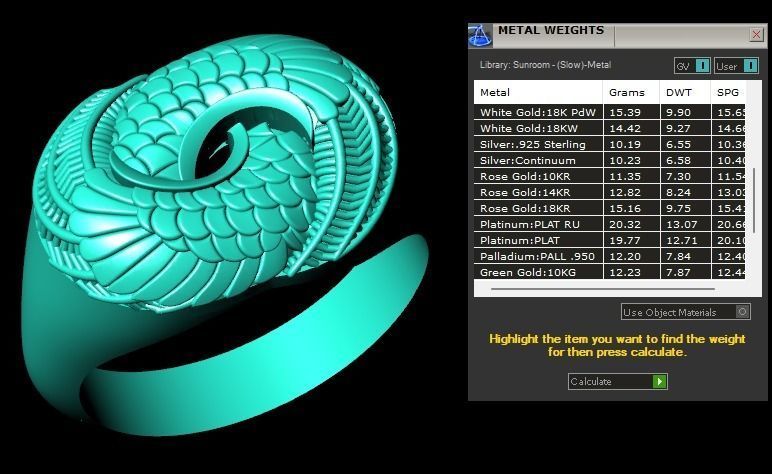Click the Calculate button

[x=617, y=381]
